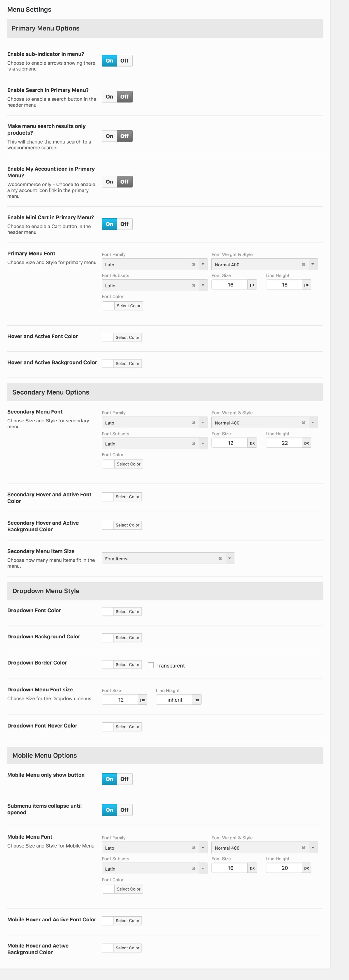Clear Secondary Menu Font Subsets Latin selection
The image size is (349, 980).
coord(193,444)
